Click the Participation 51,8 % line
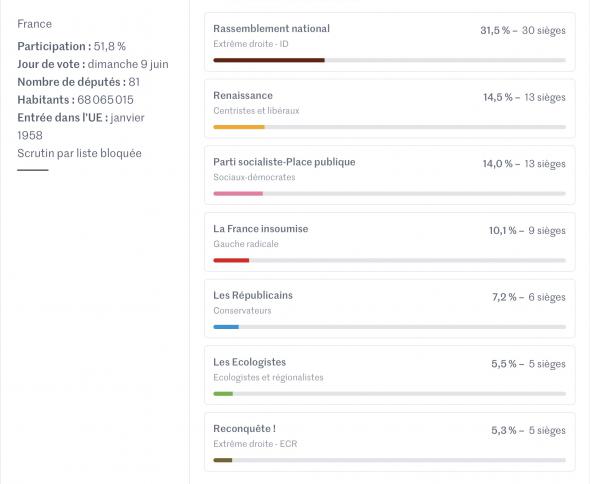The image size is (590, 484). tap(71, 46)
